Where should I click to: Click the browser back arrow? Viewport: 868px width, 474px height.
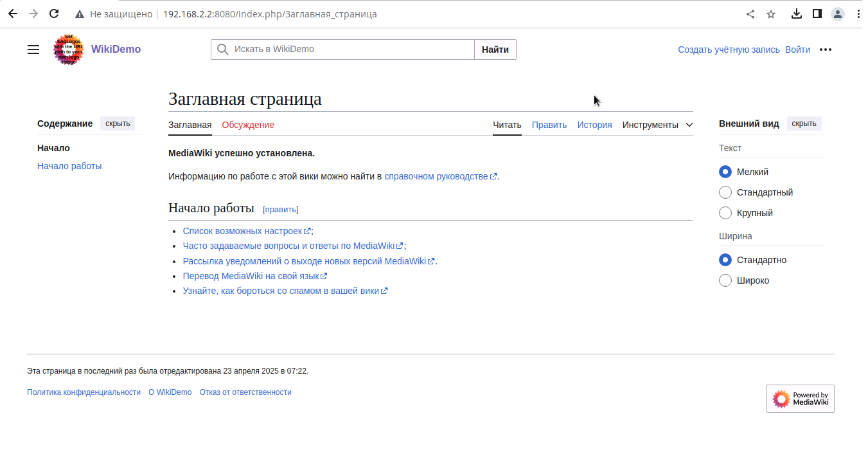[13, 14]
